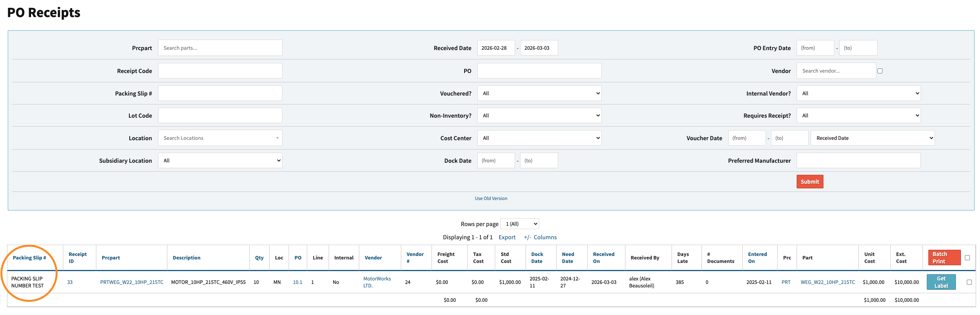980x315 pixels.
Task: Click the Received Date start field
Action: [x=496, y=48]
